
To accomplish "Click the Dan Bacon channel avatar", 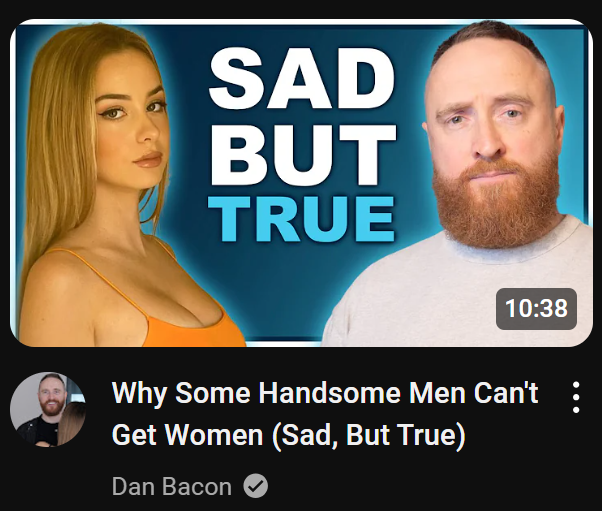I will [x=48, y=409].
